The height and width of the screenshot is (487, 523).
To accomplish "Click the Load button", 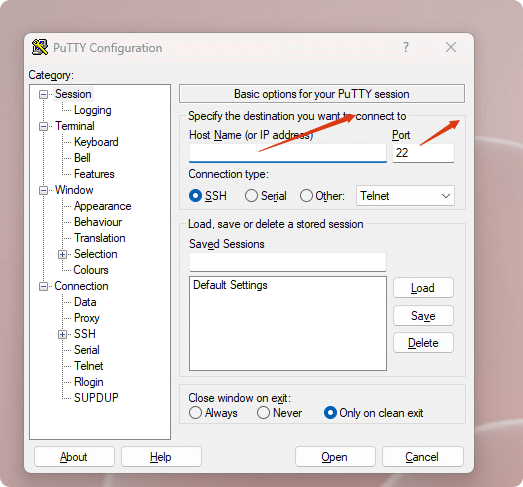I will click(x=423, y=288).
